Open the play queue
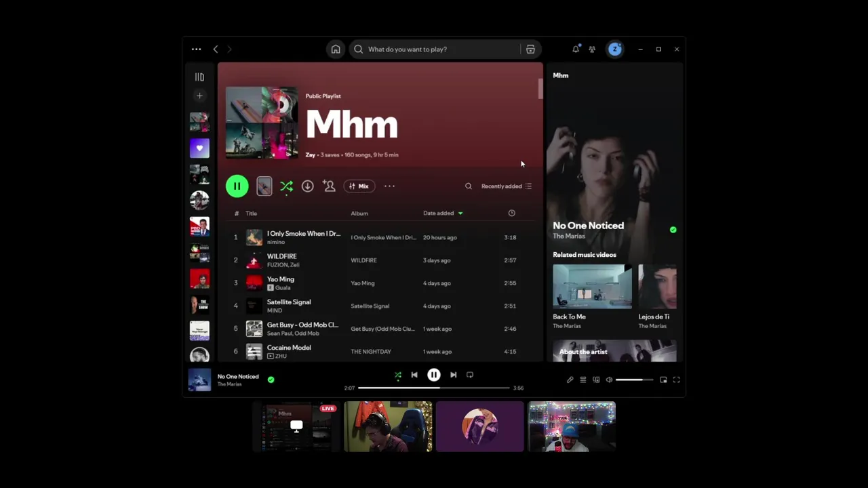Screen dimensions: 868x488 tap(583, 380)
